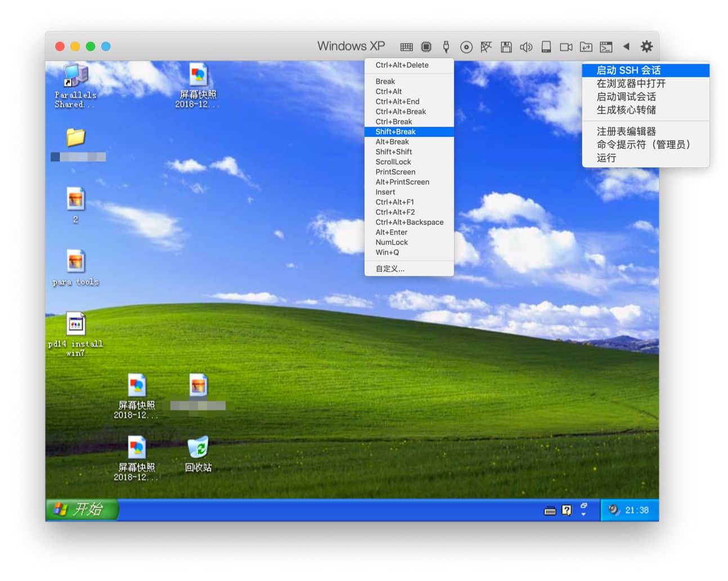Select the para tools desktop file
This screenshot has height=581, width=728.
75,267
